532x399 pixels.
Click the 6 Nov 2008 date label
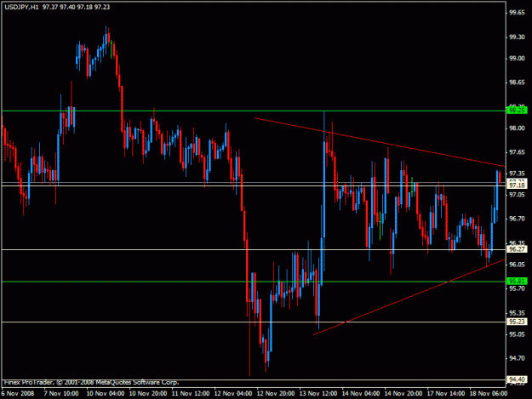tap(18, 394)
